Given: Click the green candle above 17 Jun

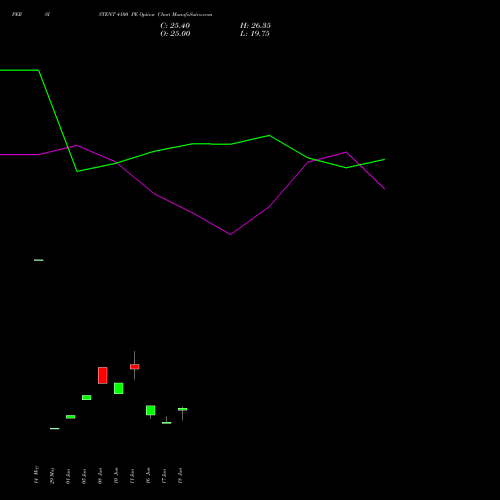Looking at the screenshot, I should click(x=167, y=422).
